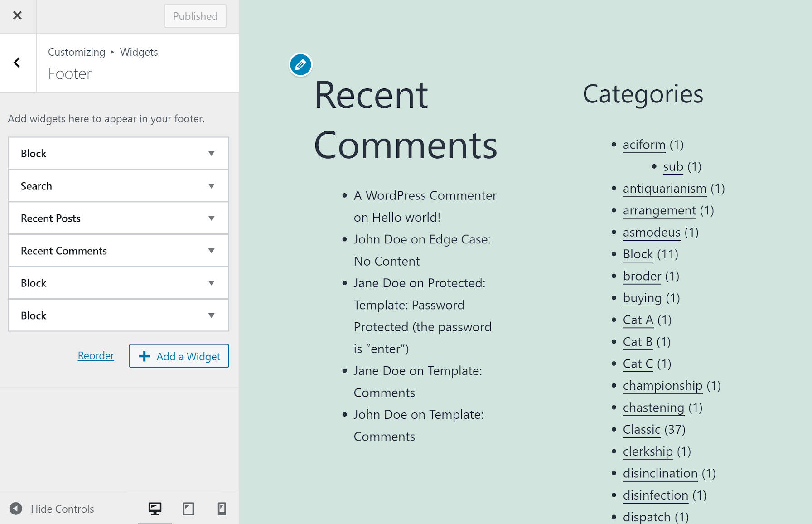Screen dimensions: 812x524
Task: Click the Hide Controls arrow icon
Action: (x=17, y=509)
